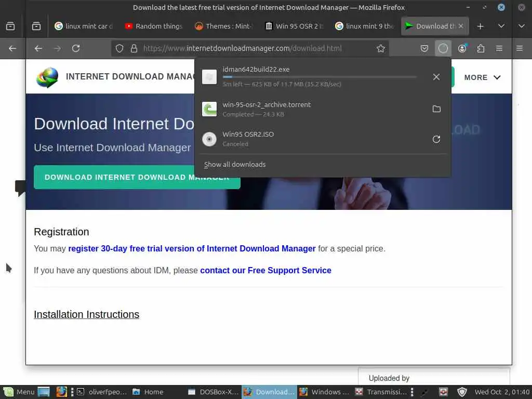Close the active Download tab
The height and width of the screenshot is (399, 532).
[461, 26]
